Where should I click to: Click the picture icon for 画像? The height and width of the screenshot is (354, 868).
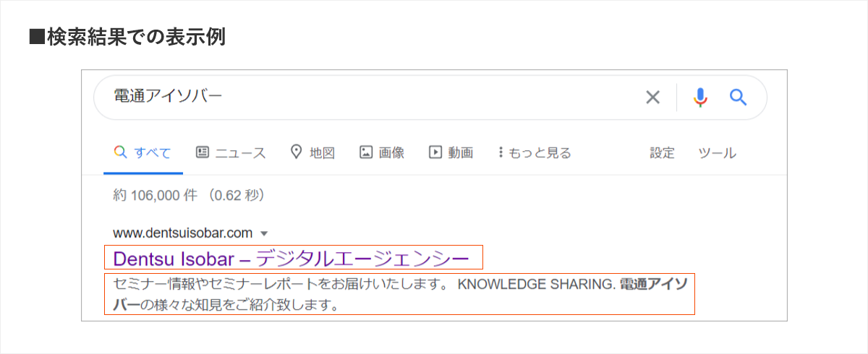coord(366,152)
